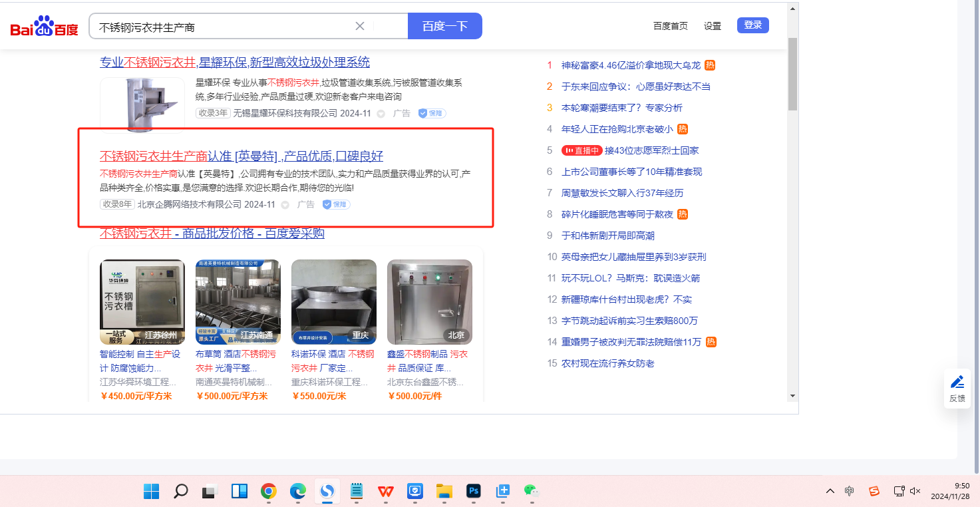Viewport: 980px width, 507px height.
Task: Open the 反馈 feedback pencil icon
Action: coord(957,381)
